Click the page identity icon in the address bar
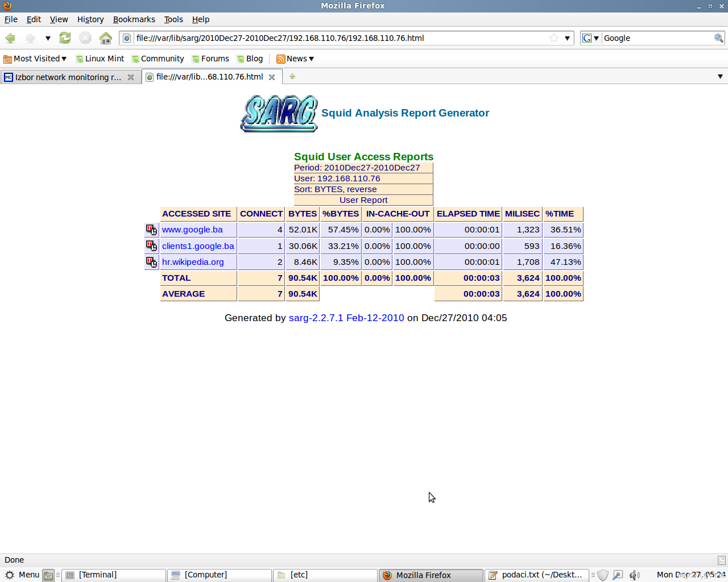Screen dimensions: 728x582 point(127,38)
